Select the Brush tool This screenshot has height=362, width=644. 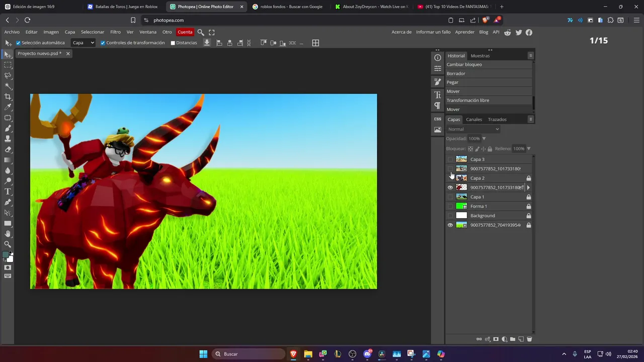tap(8, 128)
